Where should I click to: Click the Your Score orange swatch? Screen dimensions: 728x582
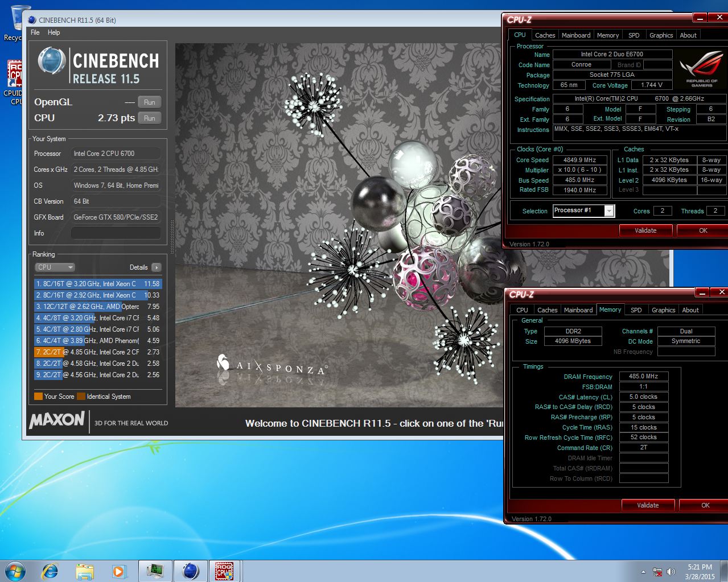(38, 397)
